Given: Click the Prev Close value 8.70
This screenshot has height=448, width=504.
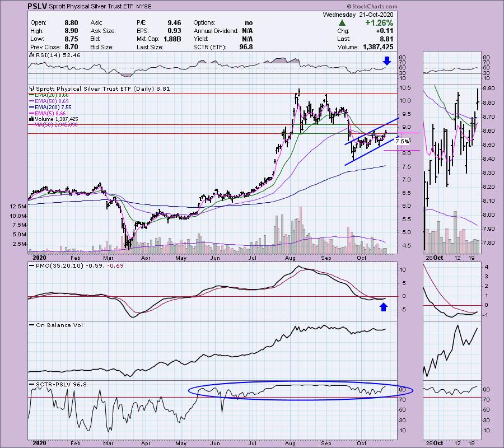Looking at the screenshot, I should pos(71,47).
